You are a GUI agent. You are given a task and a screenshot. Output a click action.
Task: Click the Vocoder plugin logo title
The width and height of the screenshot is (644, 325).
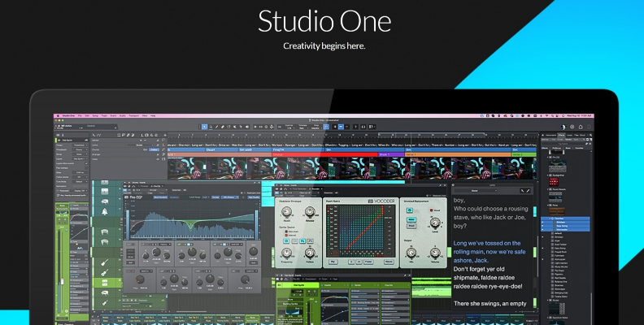[381, 201]
